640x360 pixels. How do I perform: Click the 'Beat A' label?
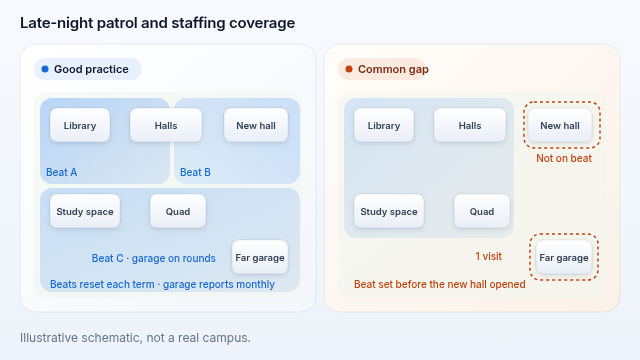[62, 172]
